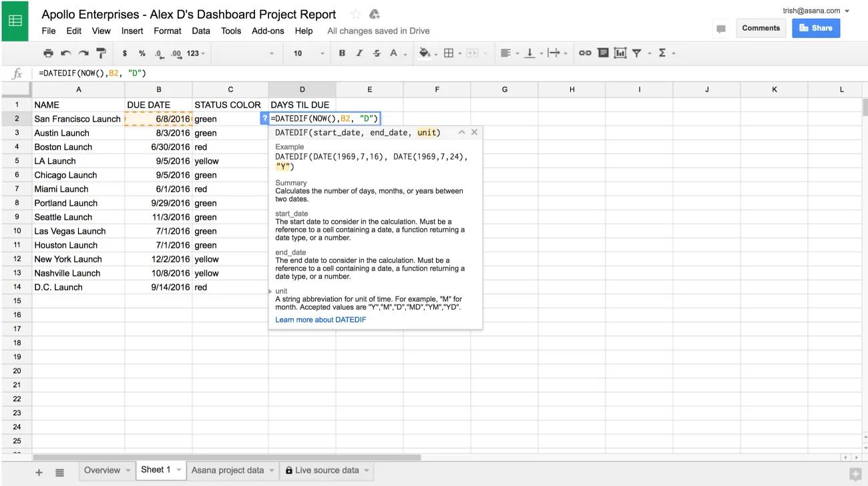Open the 123 number format dropdown
The height and width of the screenshot is (486, 868).
pyautogui.click(x=194, y=53)
